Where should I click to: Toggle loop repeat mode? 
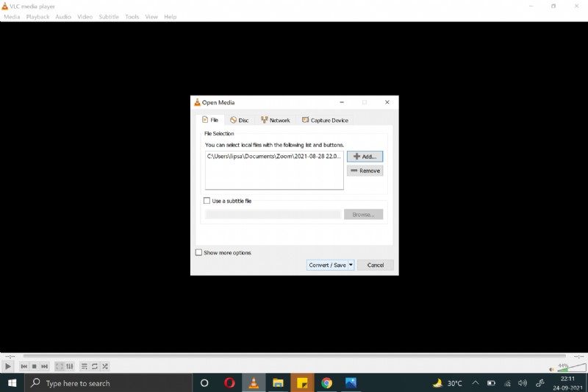95,366
